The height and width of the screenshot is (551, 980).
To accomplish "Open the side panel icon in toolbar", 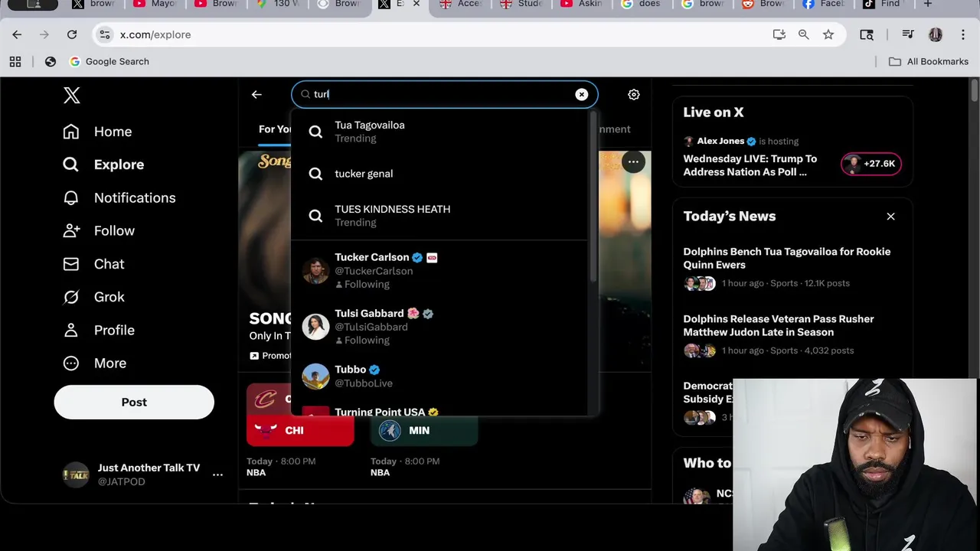I will (867, 34).
